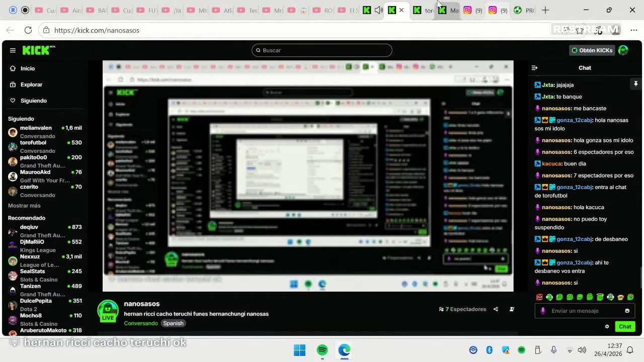Open the 7 Espectadores viewer list
644x362 pixels.
[462, 309]
